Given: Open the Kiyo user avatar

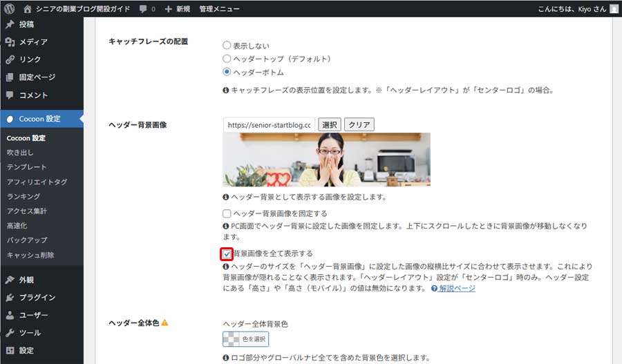Looking at the screenshot, I should click(x=614, y=9).
